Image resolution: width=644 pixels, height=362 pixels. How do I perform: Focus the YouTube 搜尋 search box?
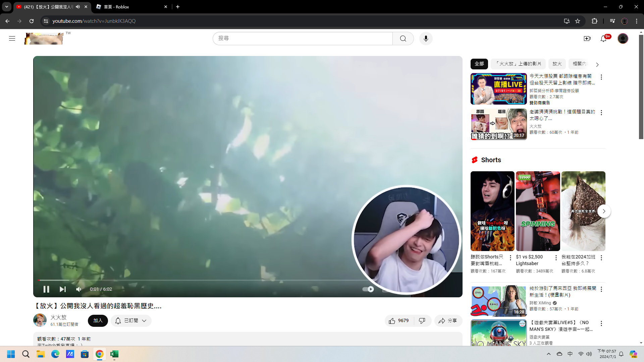click(x=303, y=39)
